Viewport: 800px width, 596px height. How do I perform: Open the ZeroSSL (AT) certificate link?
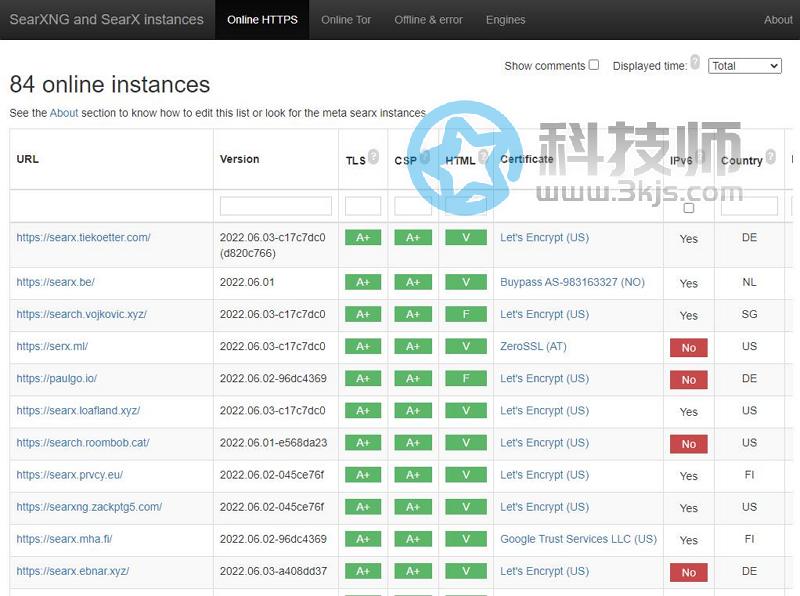[533, 346]
